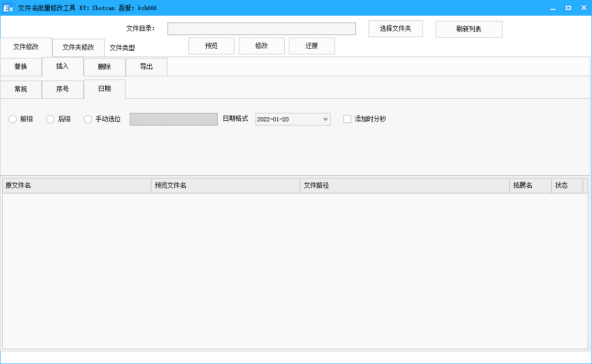Select the 日期 sub-tab

[x=105, y=89]
